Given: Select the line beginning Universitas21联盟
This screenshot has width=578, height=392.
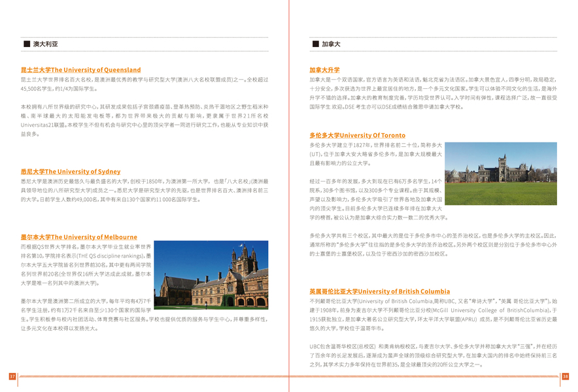Looking at the screenshot, I should point(144,125).
